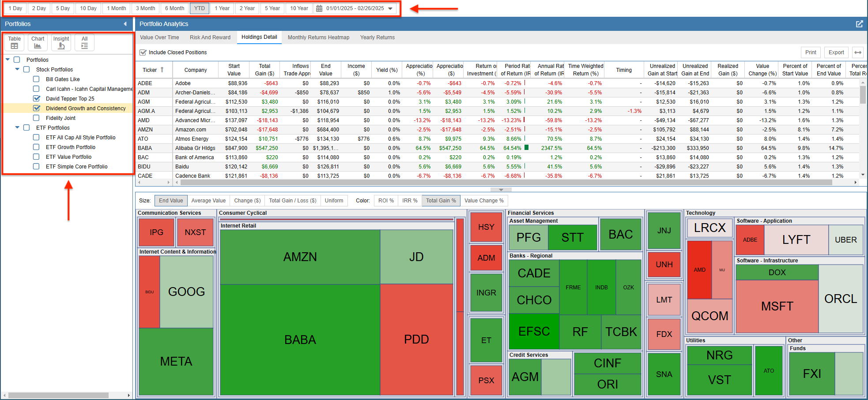
Task: Uncheck David Tepper Top 25 portfolio
Action: (37, 98)
